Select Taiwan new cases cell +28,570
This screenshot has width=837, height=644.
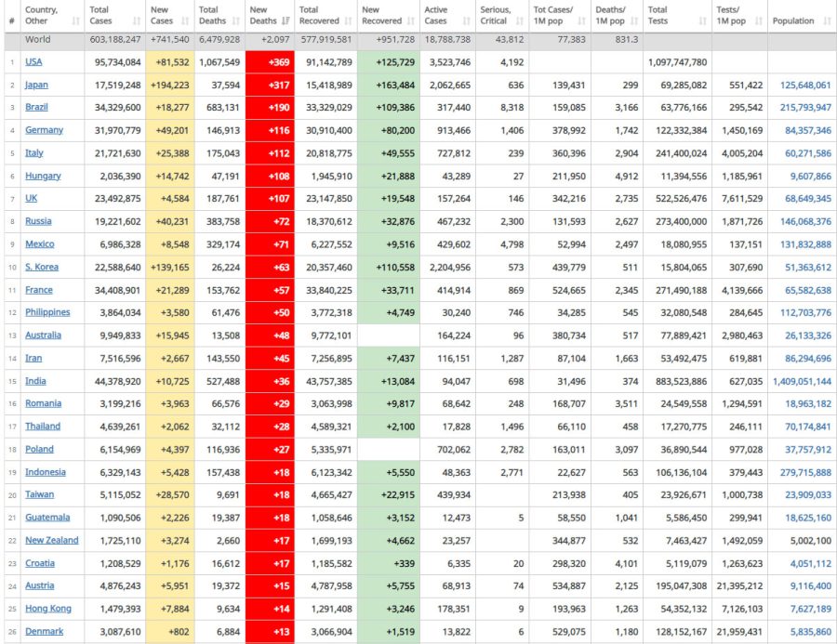[x=169, y=495]
